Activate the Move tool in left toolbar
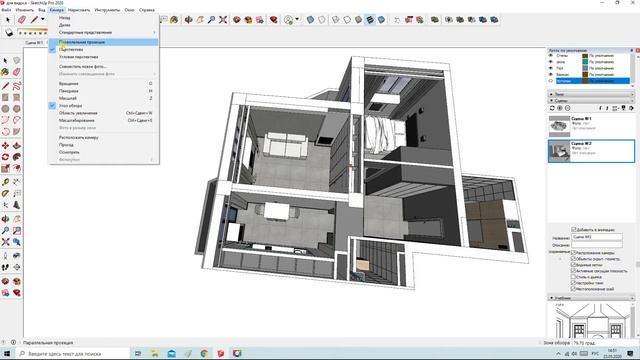This screenshot has width=640, height=360. coord(5,146)
